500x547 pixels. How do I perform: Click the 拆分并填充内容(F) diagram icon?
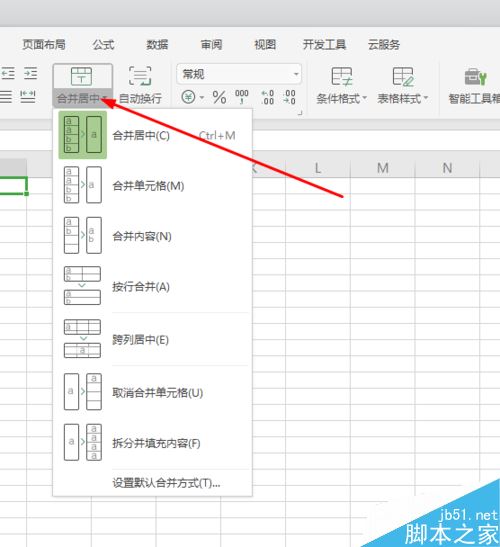point(83,442)
